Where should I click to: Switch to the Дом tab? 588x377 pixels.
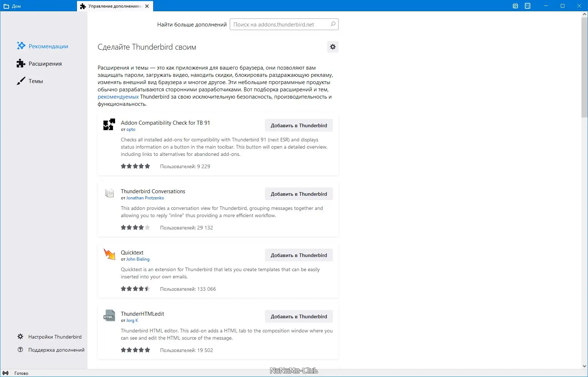point(13,6)
